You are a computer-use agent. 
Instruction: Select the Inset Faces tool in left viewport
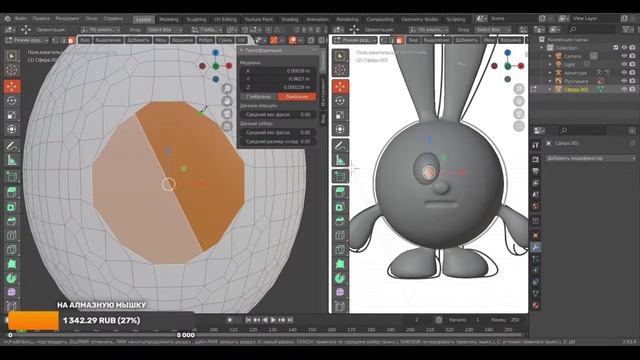tap(12, 207)
